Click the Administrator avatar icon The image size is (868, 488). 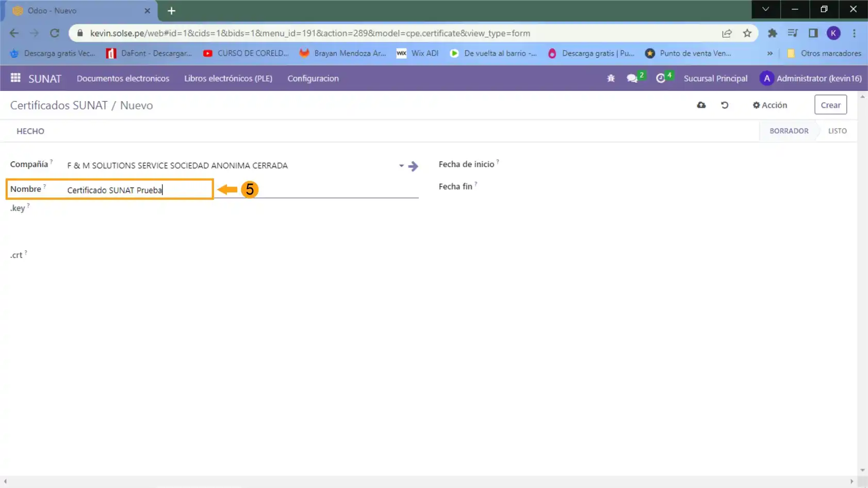[x=766, y=78]
